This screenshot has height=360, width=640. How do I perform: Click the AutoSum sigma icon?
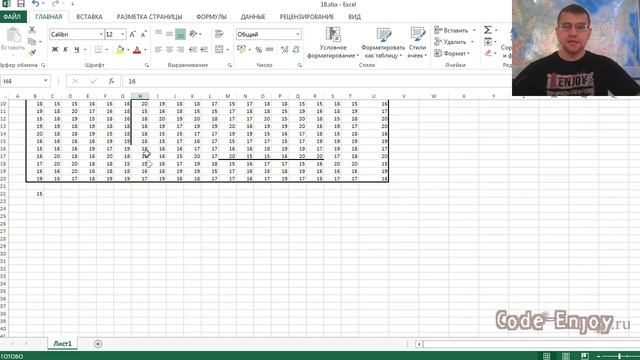[x=487, y=30]
